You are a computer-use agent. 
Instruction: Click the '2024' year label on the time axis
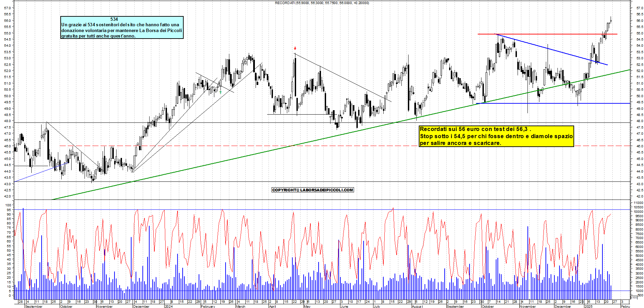point(168,306)
